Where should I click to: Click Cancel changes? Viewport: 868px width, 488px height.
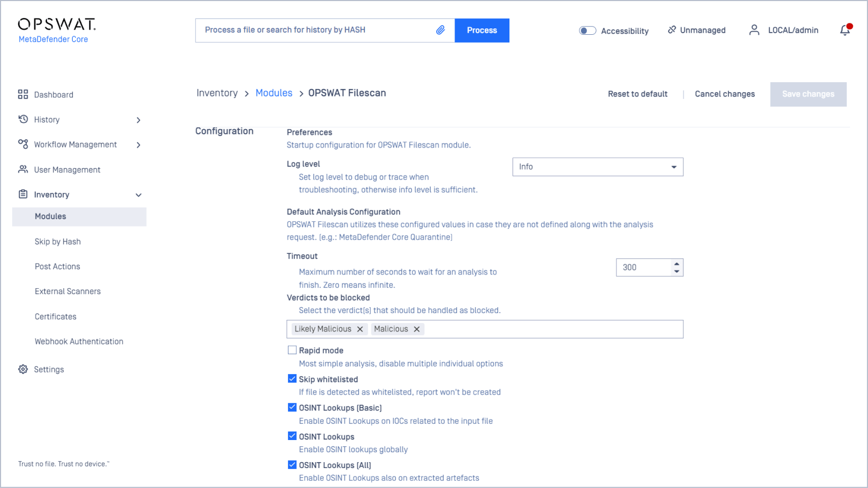[x=725, y=94]
